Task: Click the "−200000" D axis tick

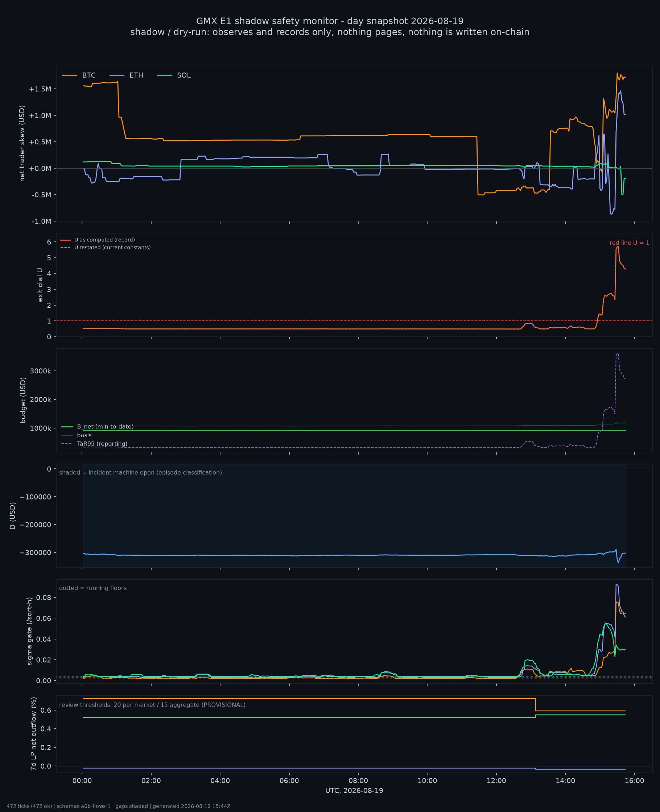Action: coord(36,525)
